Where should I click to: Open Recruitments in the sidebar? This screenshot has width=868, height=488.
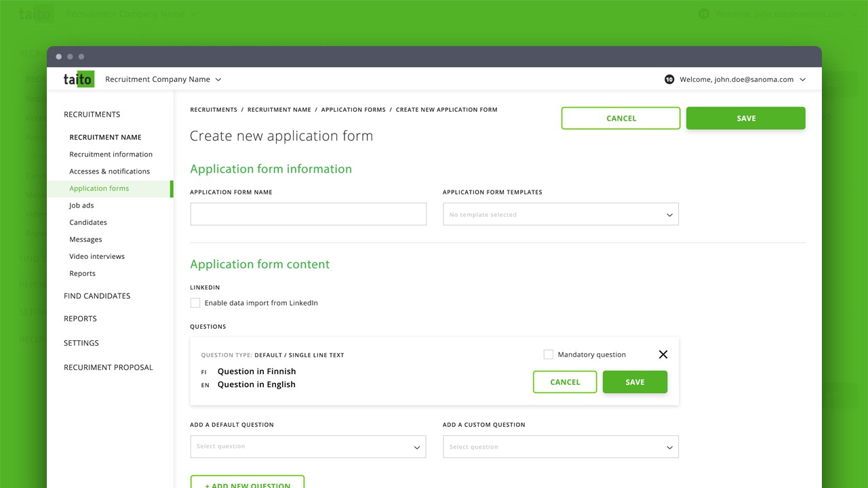[x=92, y=115]
